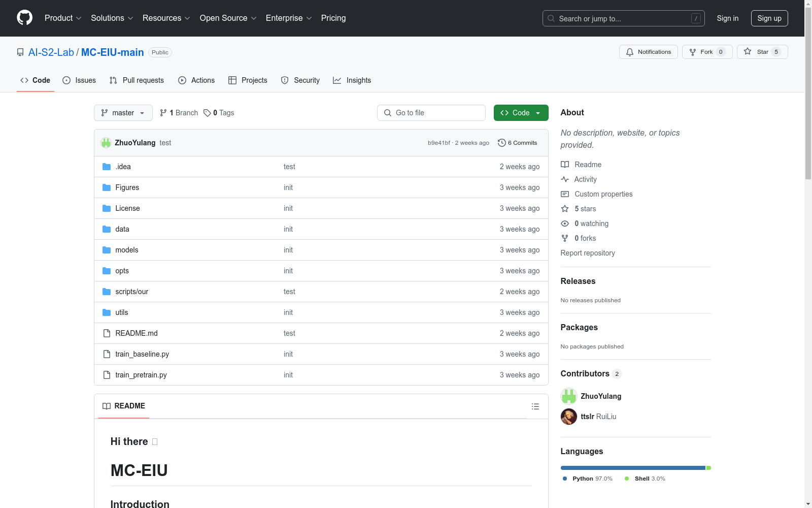This screenshot has height=508, width=812.
Task: View the 1 Branch list
Action: pyautogui.click(x=179, y=113)
